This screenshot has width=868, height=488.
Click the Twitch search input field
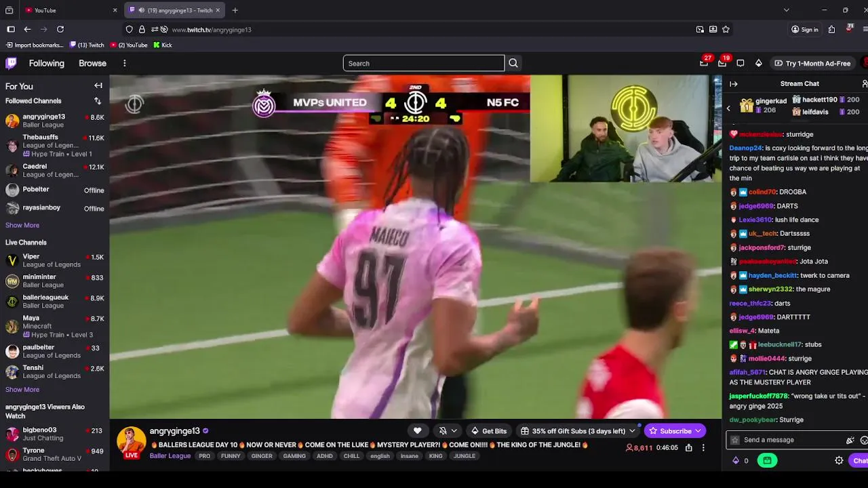click(424, 63)
